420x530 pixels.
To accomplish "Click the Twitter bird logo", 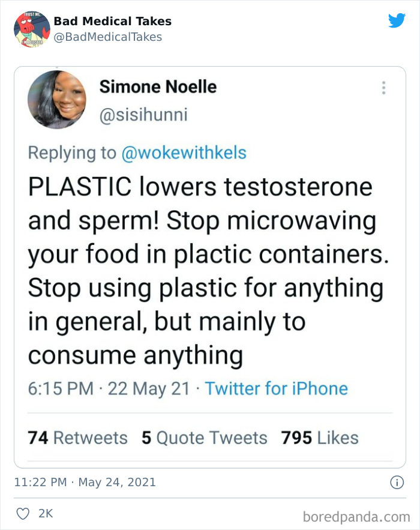I will pos(397,20).
